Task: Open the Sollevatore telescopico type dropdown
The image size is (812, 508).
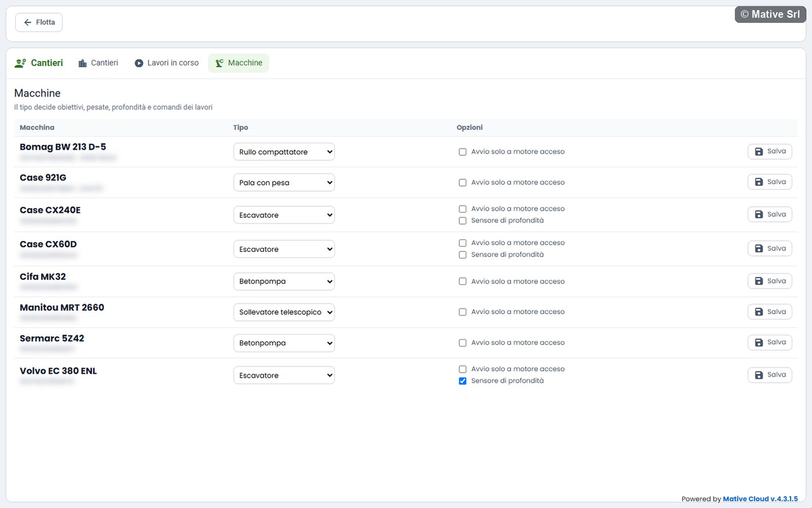Action: 284,312
